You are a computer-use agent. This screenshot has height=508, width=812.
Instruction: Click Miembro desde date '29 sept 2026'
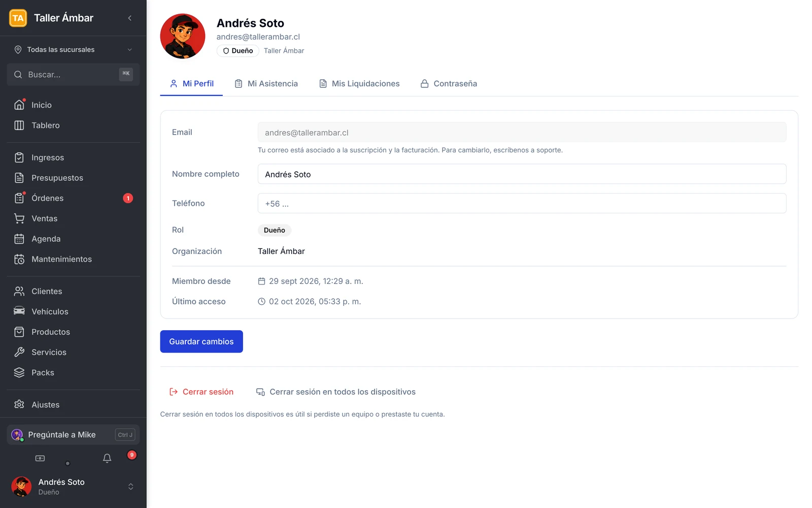(x=316, y=281)
